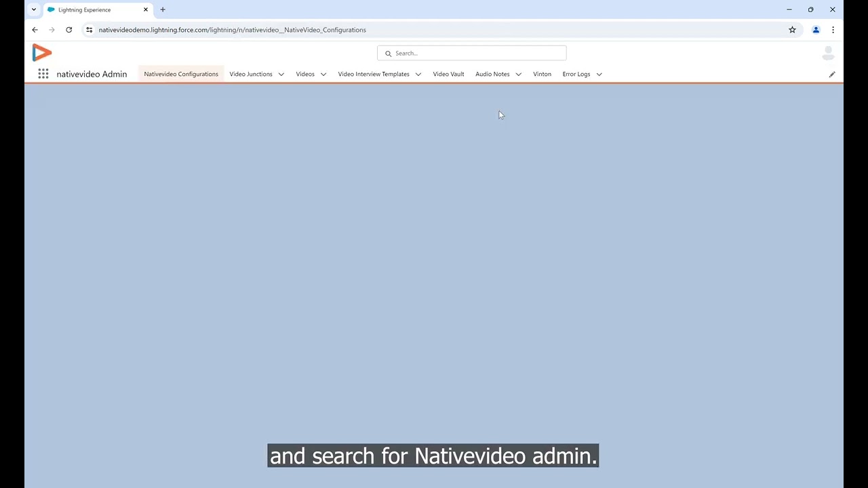Open Chrome profile icon
868x488 pixels.
[816, 30]
